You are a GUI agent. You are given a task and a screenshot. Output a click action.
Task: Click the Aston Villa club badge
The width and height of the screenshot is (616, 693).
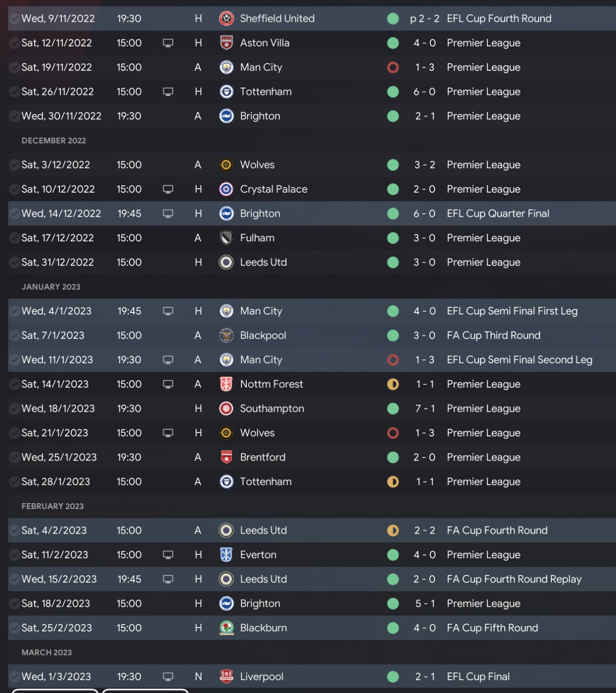[x=226, y=43]
